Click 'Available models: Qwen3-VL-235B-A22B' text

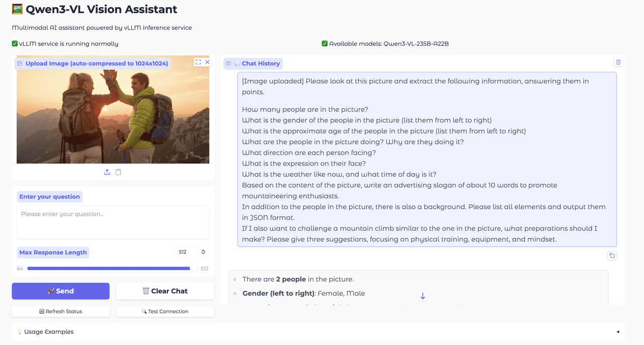tap(385, 44)
